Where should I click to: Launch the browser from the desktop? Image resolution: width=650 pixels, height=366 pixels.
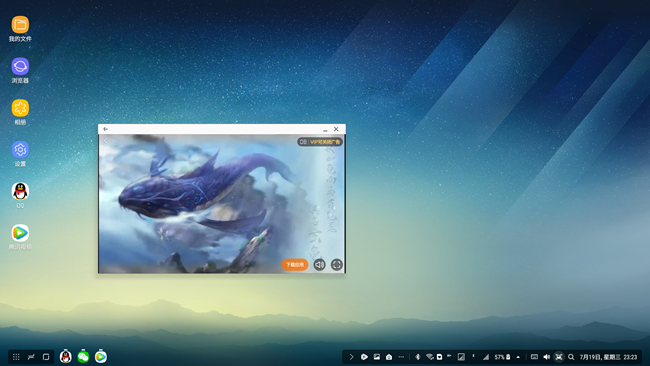click(x=20, y=66)
